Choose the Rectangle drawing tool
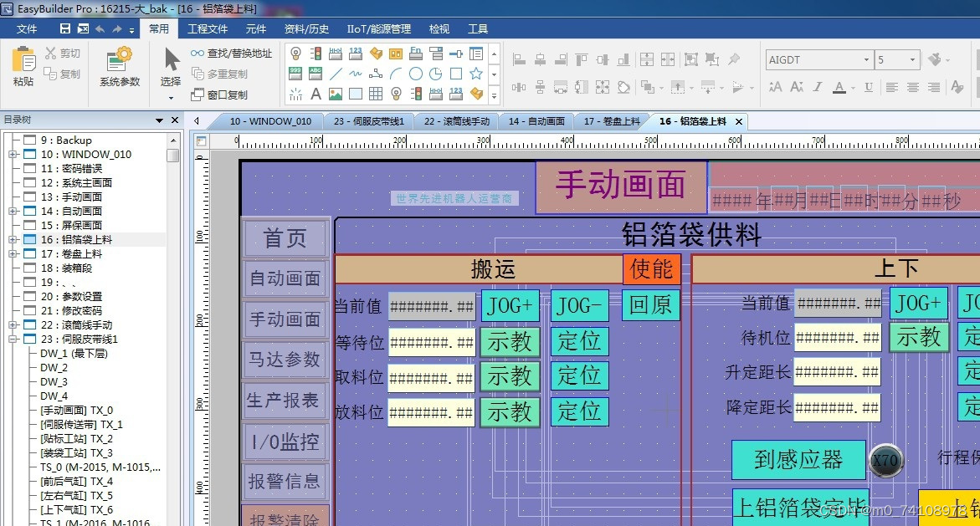 click(x=455, y=74)
